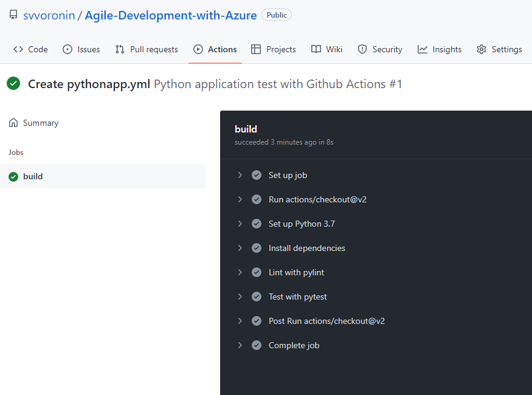Viewport: 532px width, 395px height.
Task: Click the Create pythonapp.yml run title
Action: pyautogui.click(x=89, y=84)
